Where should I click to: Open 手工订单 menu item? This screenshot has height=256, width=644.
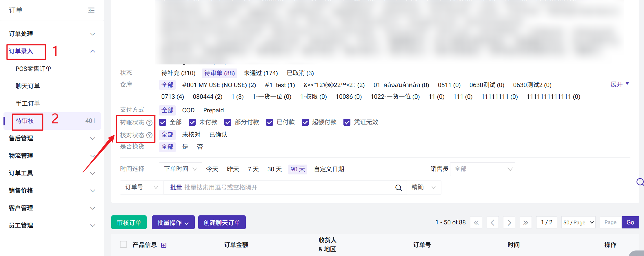tap(28, 104)
